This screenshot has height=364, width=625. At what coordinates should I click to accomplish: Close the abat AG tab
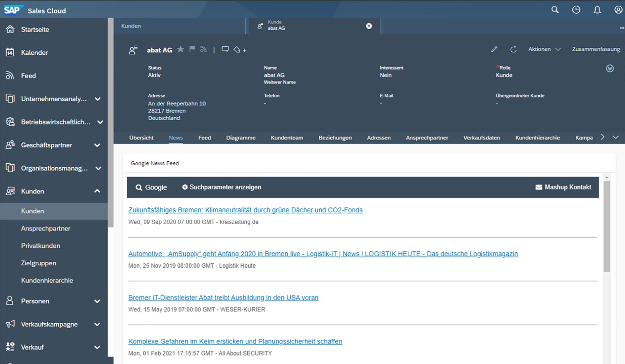(369, 26)
